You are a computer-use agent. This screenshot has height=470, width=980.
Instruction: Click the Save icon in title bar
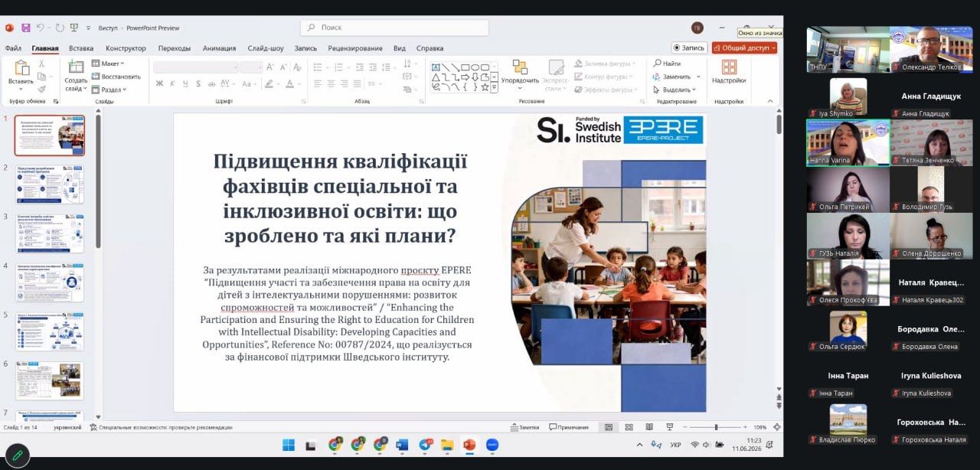click(x=25, y=28)
